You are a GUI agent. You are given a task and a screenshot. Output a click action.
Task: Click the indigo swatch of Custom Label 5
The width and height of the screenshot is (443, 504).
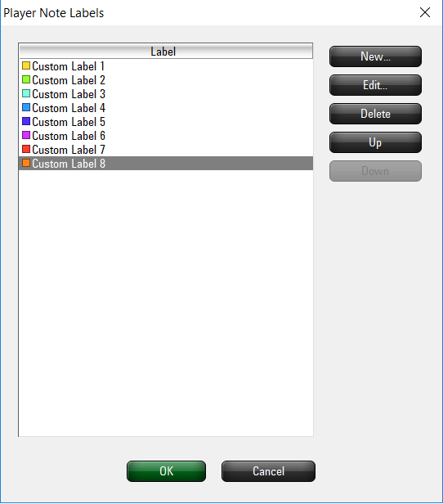click(26, 121)
